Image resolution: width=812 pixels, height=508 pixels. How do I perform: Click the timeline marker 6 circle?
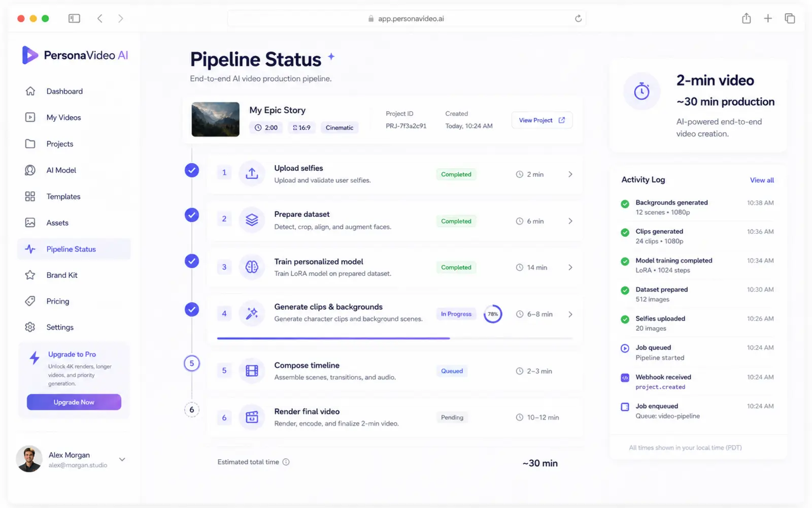pyautogui.click(x=192, y=409)
